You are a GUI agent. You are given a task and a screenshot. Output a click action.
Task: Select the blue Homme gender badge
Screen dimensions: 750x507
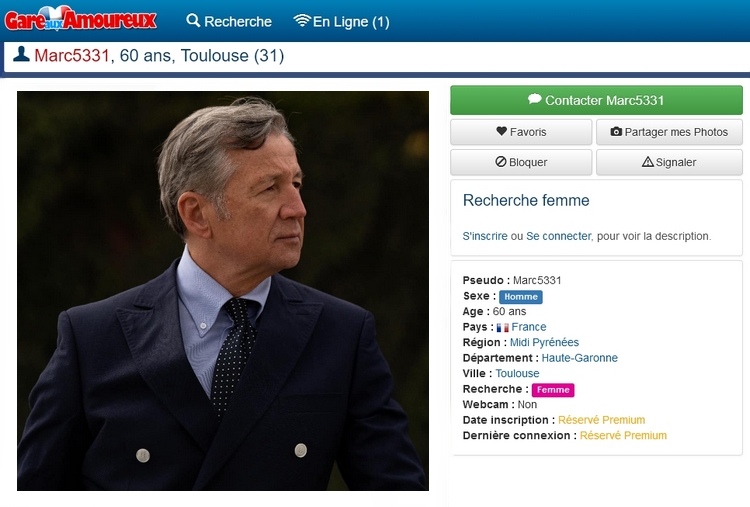tap(520, 297)
